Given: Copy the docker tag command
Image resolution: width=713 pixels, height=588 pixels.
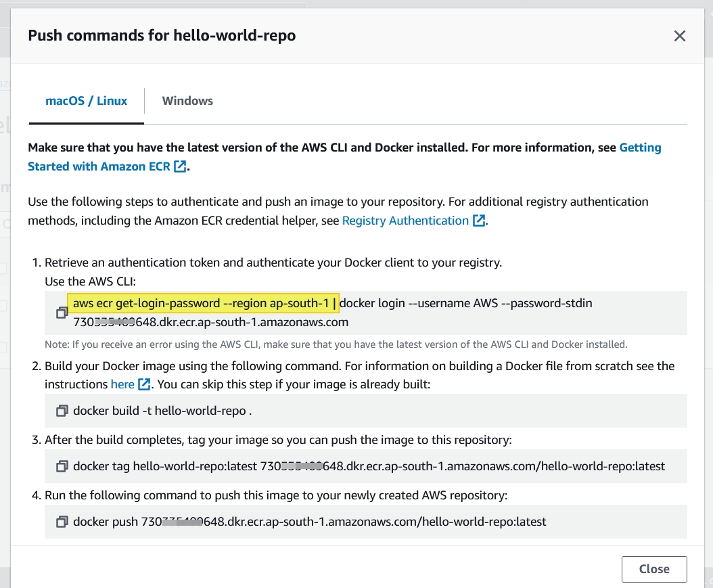Looking at the screenshot, I should (x=62, y=467).
